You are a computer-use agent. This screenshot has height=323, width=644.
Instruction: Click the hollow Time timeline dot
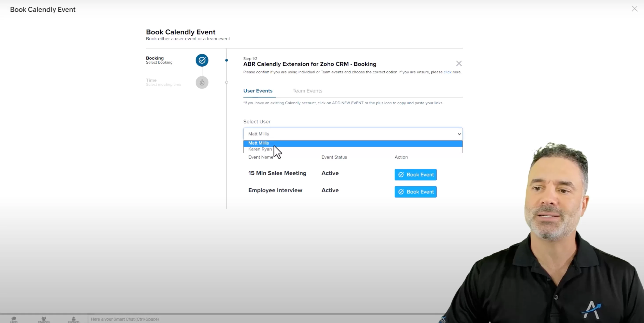pyautogui.click(x=226, y=82)
